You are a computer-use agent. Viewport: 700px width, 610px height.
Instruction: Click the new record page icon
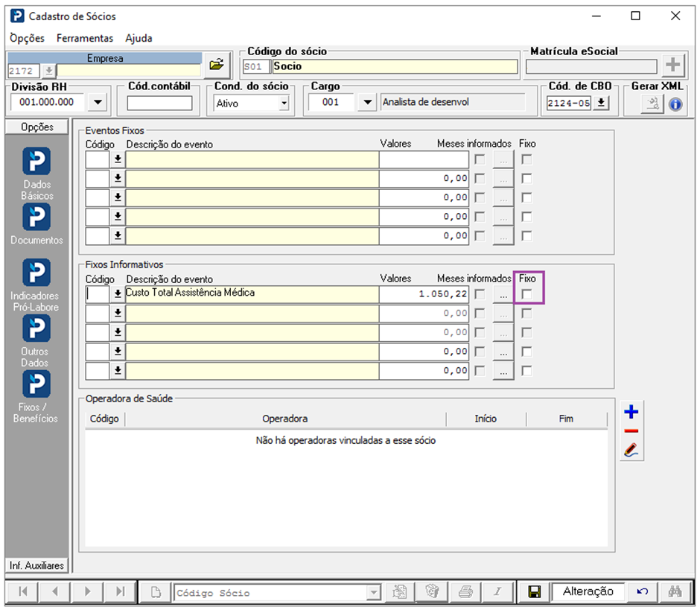156,593
